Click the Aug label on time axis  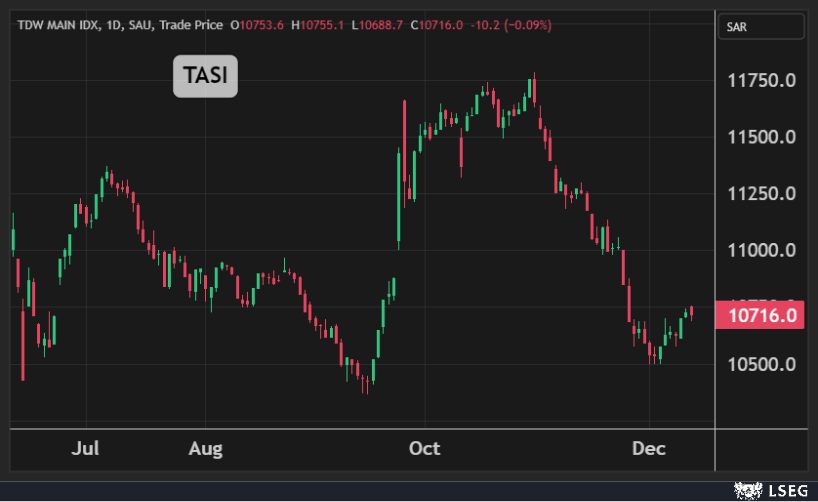pyautogui.click(x=205, y=449)
